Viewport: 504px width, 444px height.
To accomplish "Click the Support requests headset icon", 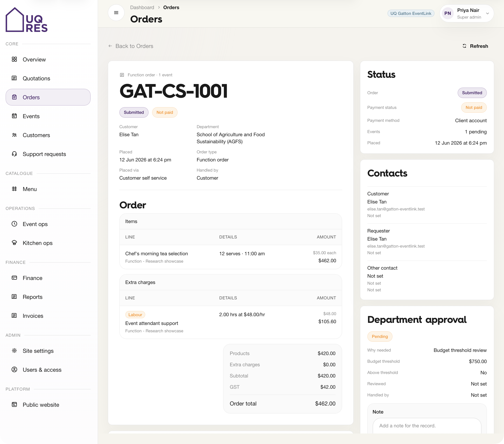I will pos(14,154).
